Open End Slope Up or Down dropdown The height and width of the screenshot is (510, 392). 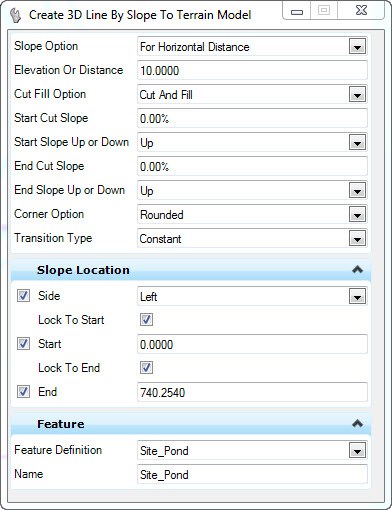pyautogui.click(x=357, y=191)
